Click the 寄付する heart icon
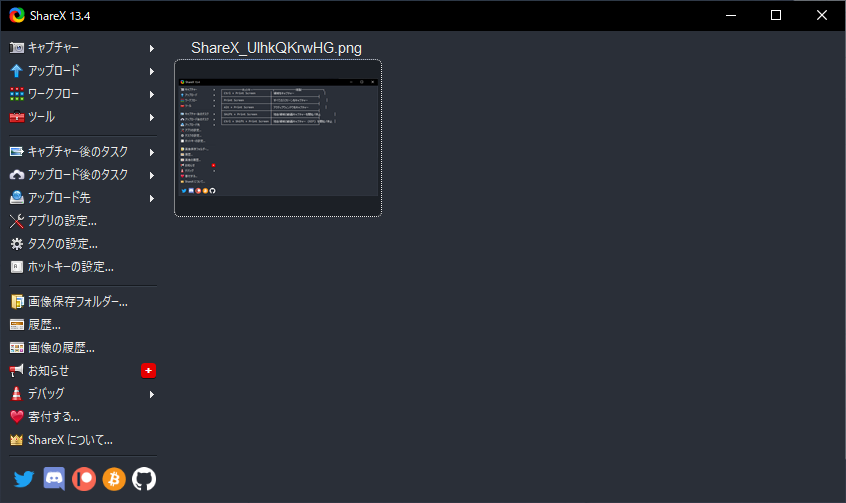The width and height of the screenshot is (846, 503). pos(17,417)
